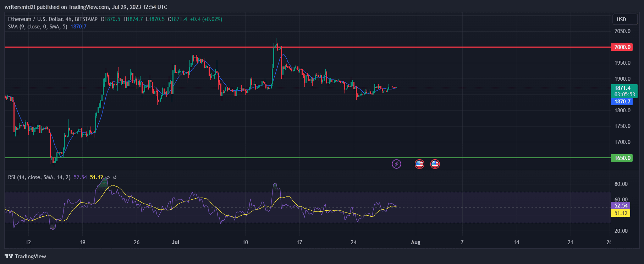
Task: Select the current price label 1871.4
Action: [623, 88]
